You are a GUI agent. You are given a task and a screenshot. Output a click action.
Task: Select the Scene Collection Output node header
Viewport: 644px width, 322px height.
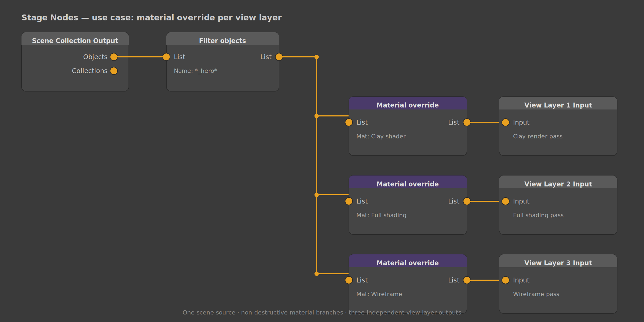[x=75, y=39]
